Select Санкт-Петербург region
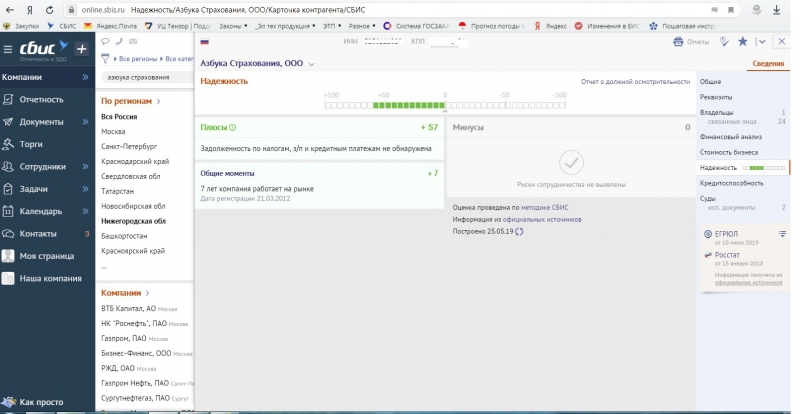This screenshot has height=414, width=800. 129,147
